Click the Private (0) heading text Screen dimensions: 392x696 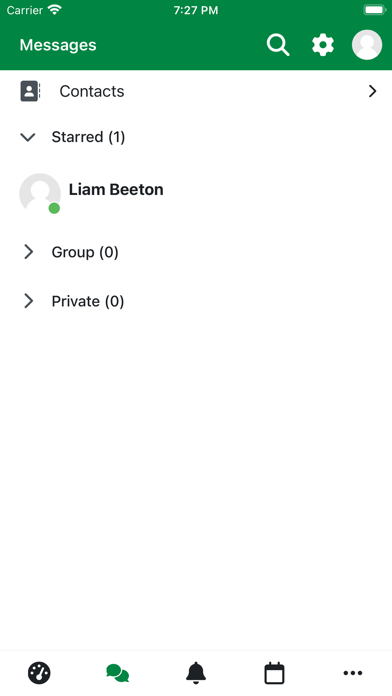(88, 301)
